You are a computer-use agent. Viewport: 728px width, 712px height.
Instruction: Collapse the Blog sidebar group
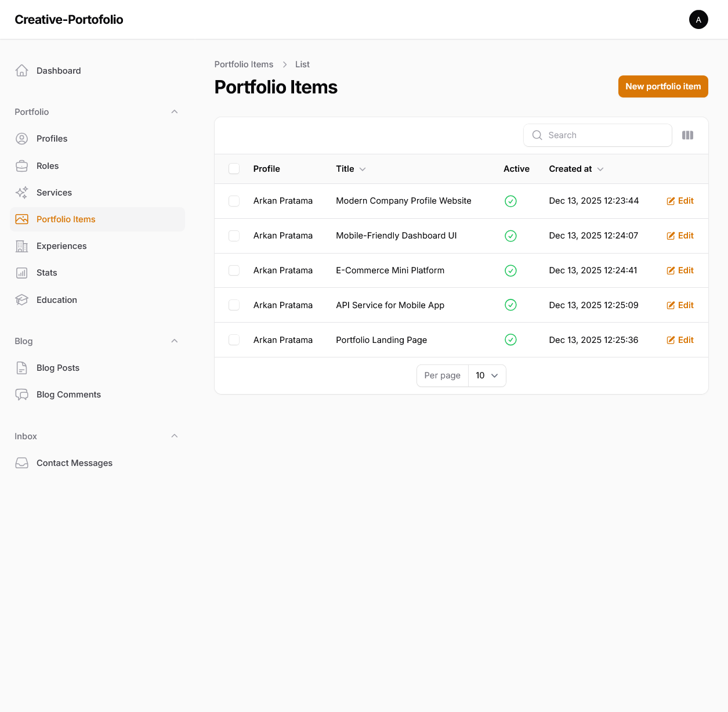(x=175, y=341)
